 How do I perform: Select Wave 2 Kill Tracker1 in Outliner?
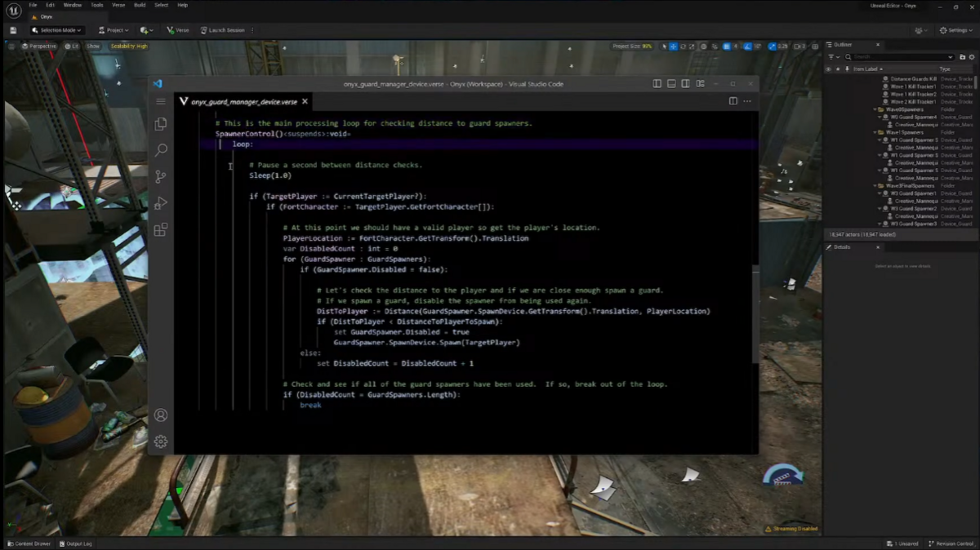(x=913, y=102)
